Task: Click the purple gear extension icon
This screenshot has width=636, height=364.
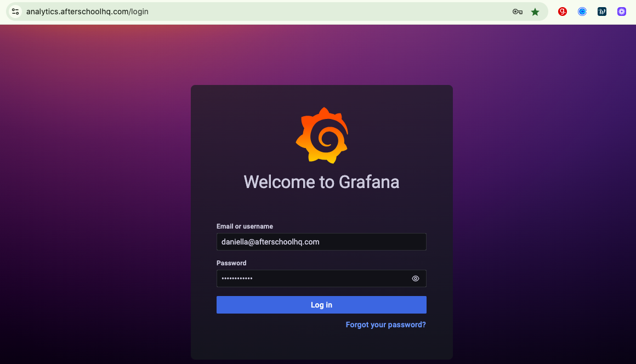Action: [x=622, y=12]
